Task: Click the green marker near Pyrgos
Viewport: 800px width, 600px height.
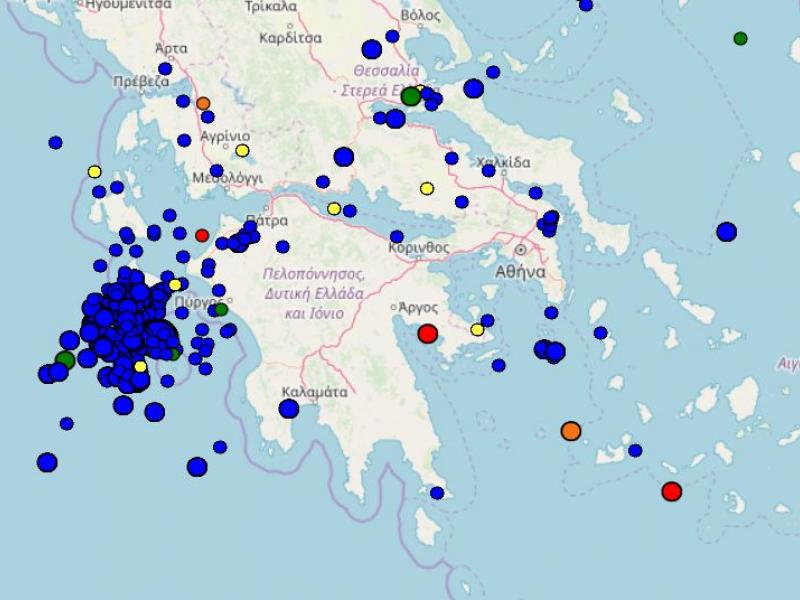Action: tap(219, 309)
